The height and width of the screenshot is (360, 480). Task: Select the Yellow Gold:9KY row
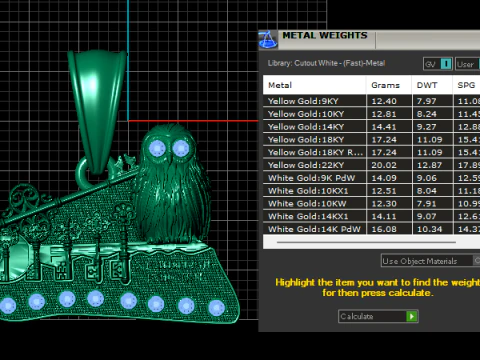tap(371, 101)
